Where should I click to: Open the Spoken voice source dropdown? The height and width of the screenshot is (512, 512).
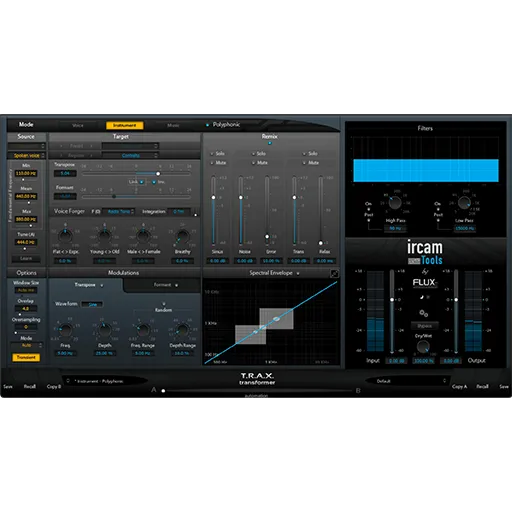(27, 155)
